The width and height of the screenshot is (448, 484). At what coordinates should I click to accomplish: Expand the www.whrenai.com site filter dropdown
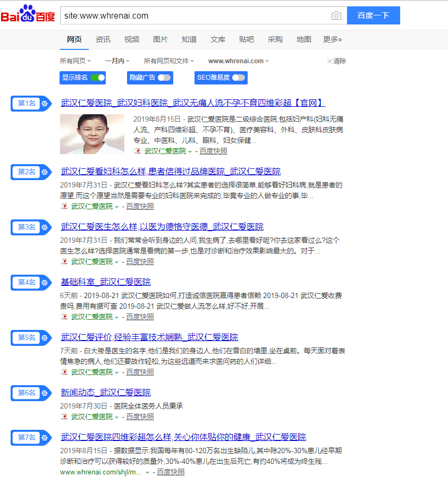[239, 61]
